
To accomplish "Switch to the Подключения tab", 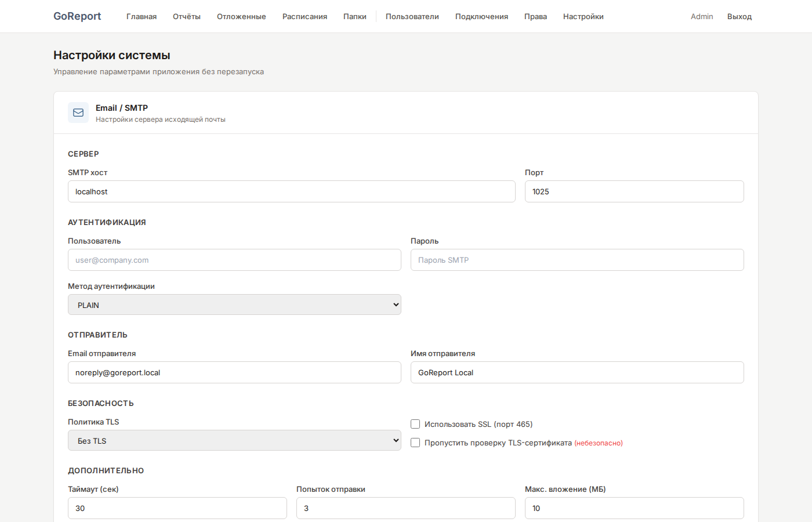I will pyautogui.click(x=481, y=16).
